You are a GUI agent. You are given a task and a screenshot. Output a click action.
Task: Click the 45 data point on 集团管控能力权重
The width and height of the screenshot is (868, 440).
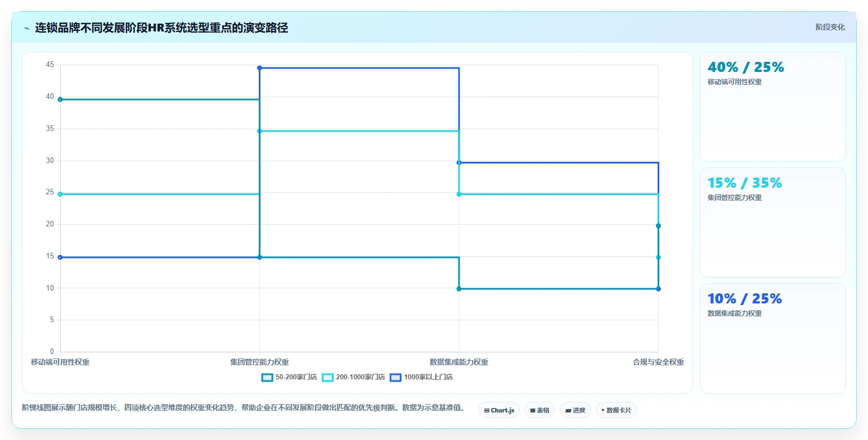point(259,68)
